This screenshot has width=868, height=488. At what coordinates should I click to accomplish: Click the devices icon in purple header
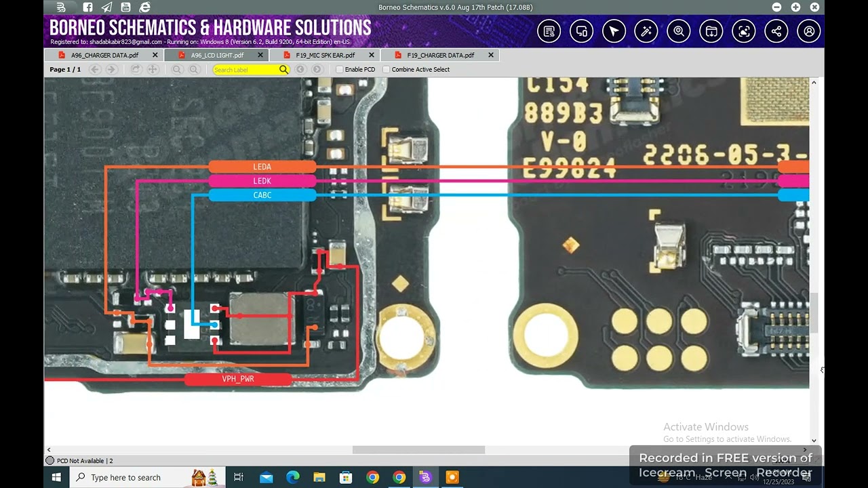[582, 31]
